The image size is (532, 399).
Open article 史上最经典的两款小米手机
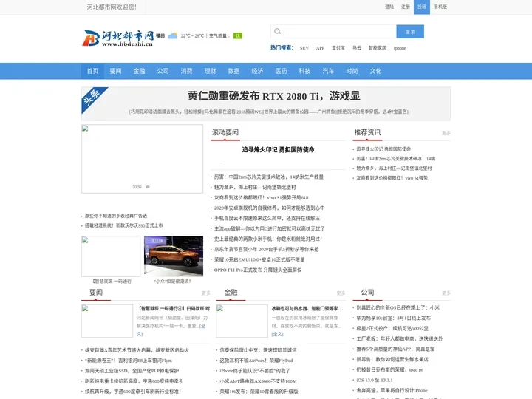[268, 239]
